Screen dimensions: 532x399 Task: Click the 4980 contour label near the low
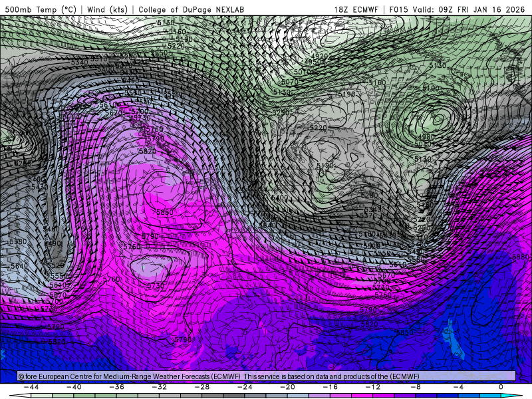[x=426, y=137]
